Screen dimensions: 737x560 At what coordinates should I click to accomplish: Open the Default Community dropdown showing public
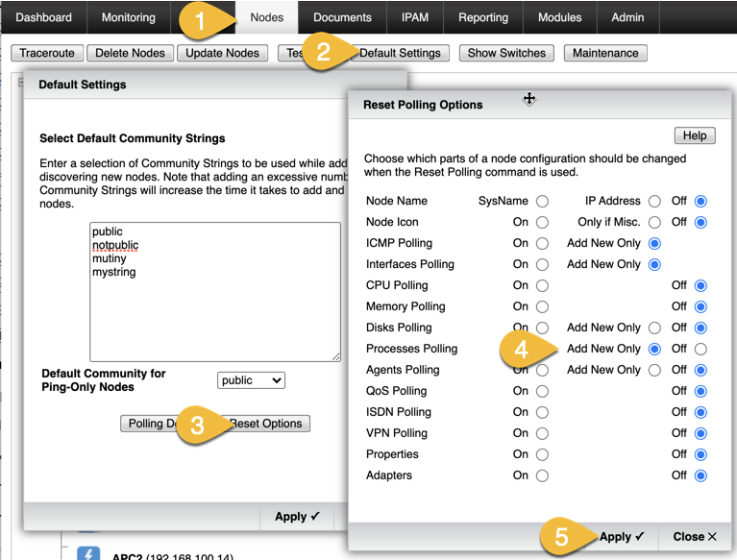pyautogui.click(x=251, y=380)
